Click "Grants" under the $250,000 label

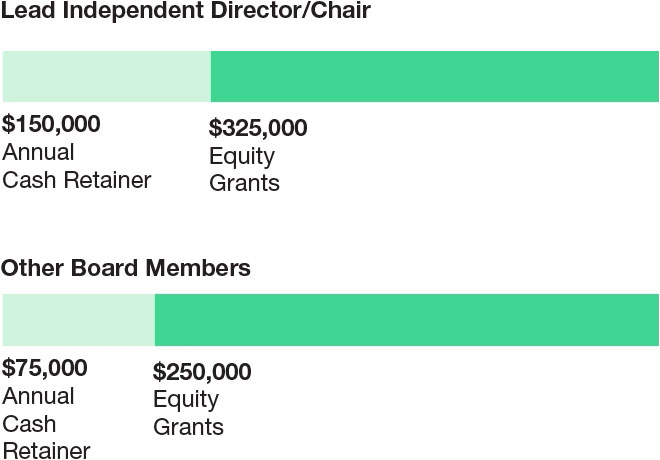[188, 427]
